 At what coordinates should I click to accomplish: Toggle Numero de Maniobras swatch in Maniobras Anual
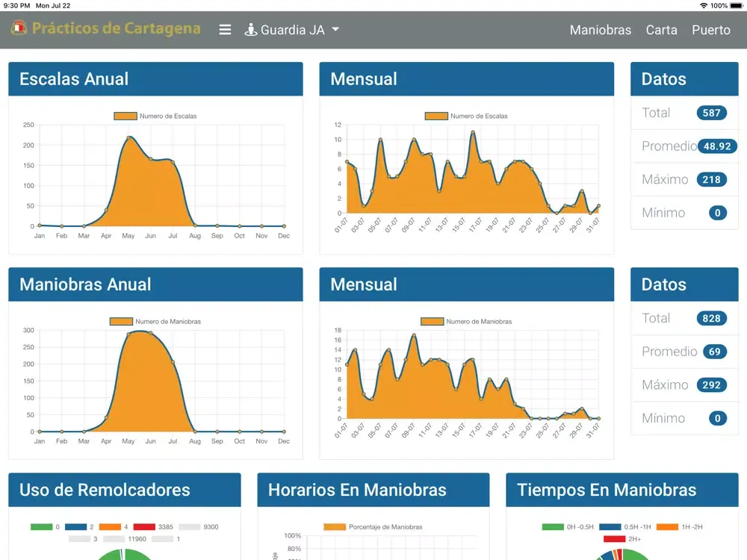tap(121, 321)
